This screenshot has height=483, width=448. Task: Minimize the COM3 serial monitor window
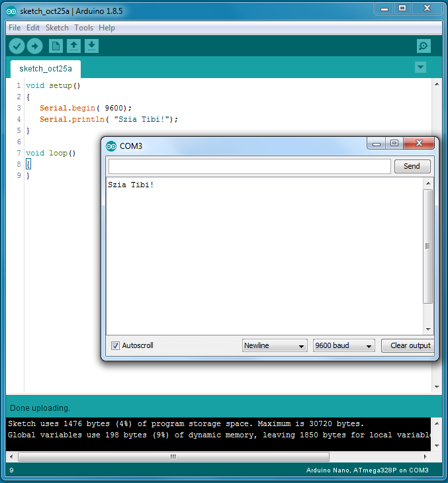click(377, 143)
